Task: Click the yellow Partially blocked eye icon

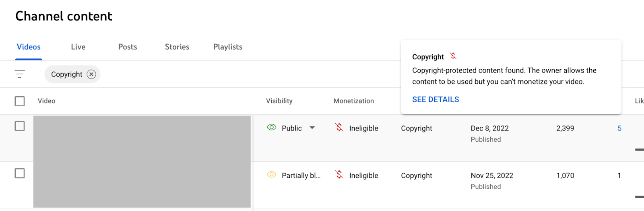Action: [x=272, y=175]
